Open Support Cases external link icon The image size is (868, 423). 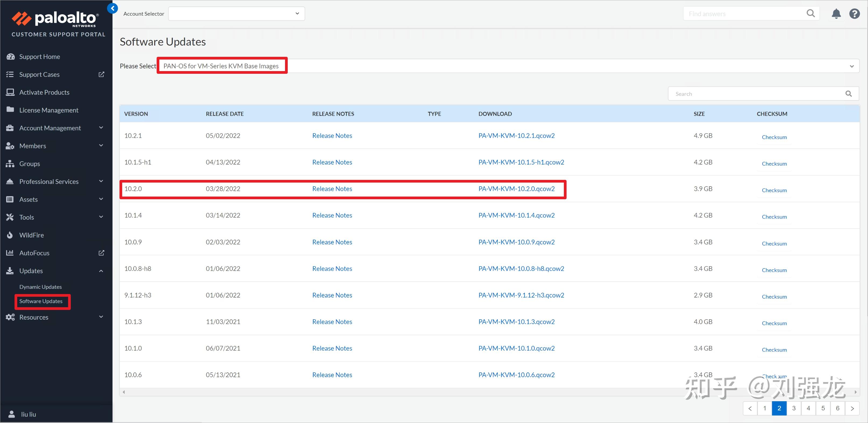coord(101,74)
